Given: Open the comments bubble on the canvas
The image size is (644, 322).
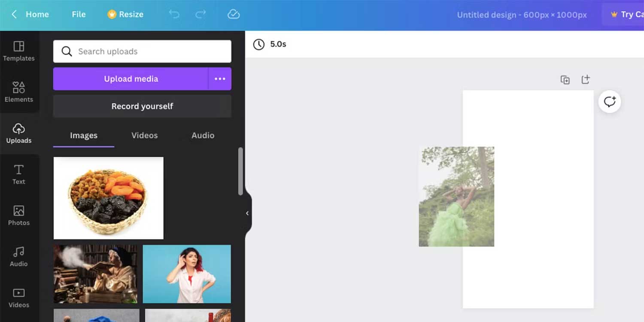Looking at the screenshot, I should pyautogui.click(x=610, y=102).
